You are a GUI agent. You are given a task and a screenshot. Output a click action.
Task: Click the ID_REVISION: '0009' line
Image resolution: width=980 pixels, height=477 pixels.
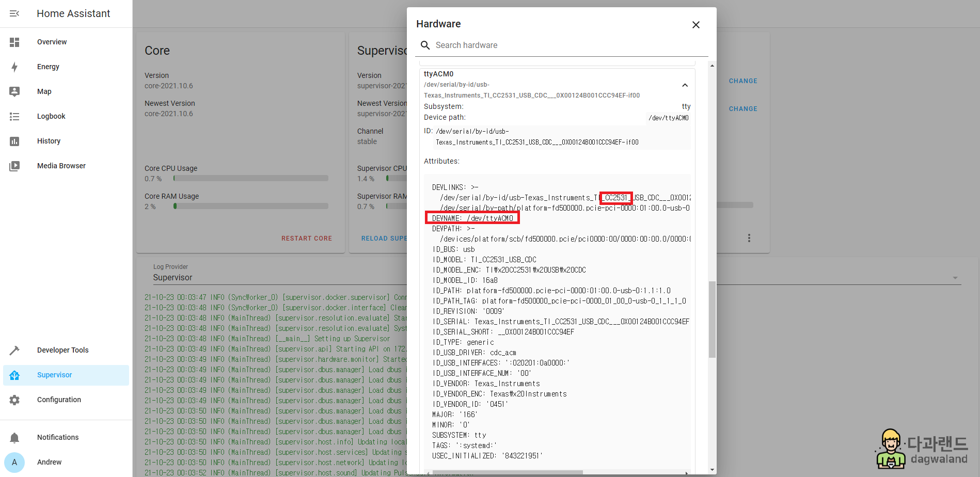pyautogui.click(x=468, y=311)
